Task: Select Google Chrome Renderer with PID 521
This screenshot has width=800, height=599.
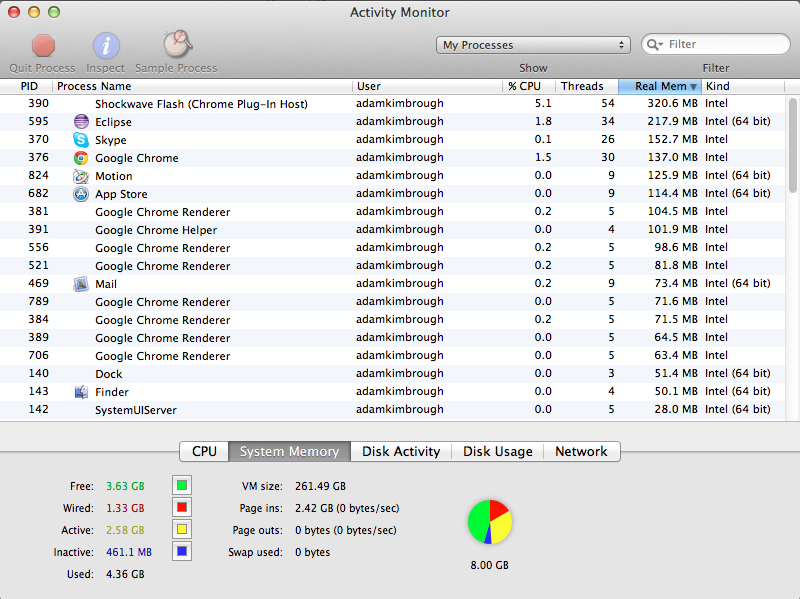Action: (392, 266)
